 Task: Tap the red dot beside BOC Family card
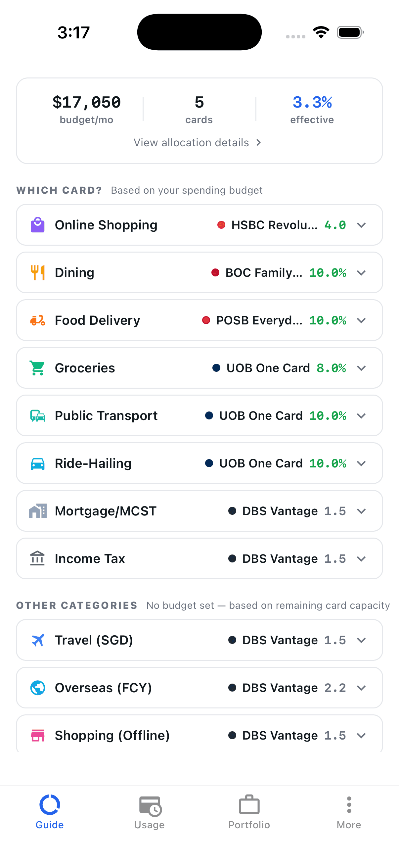(215, 272)
